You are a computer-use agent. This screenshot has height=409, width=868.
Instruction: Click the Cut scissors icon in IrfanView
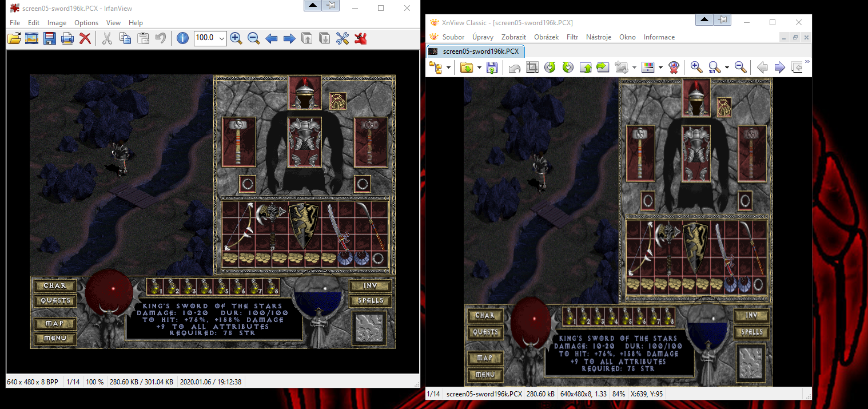[x=107, y=38]
